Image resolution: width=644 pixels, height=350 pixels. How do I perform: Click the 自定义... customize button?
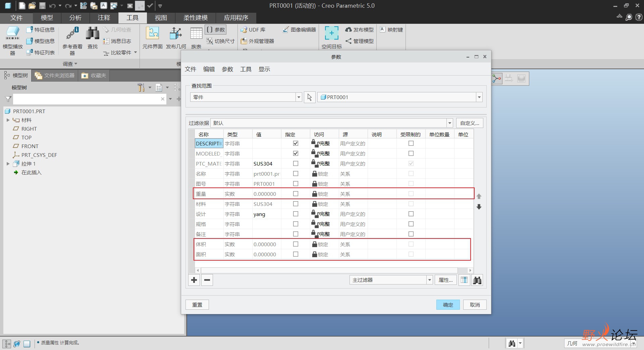tap(470, 123)
